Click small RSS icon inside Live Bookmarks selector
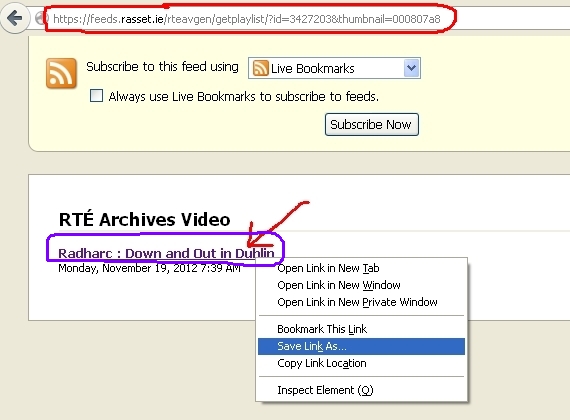The image size is (570, 420). [260, 68]
